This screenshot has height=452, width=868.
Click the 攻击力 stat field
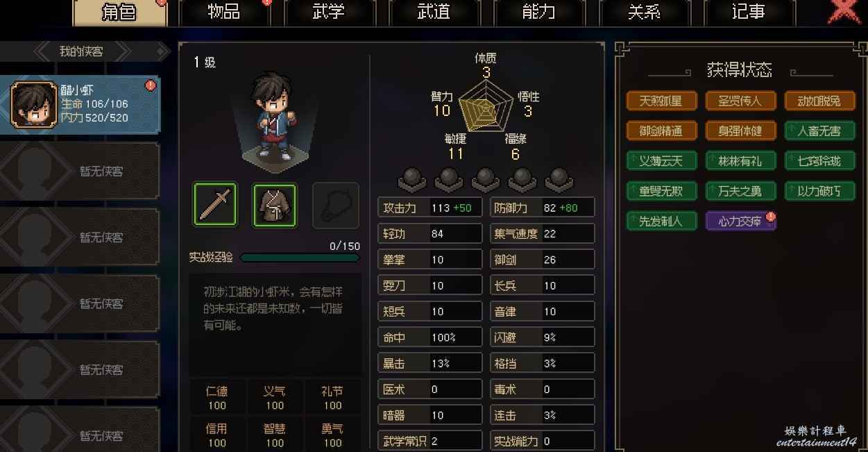tap(430, 208)
